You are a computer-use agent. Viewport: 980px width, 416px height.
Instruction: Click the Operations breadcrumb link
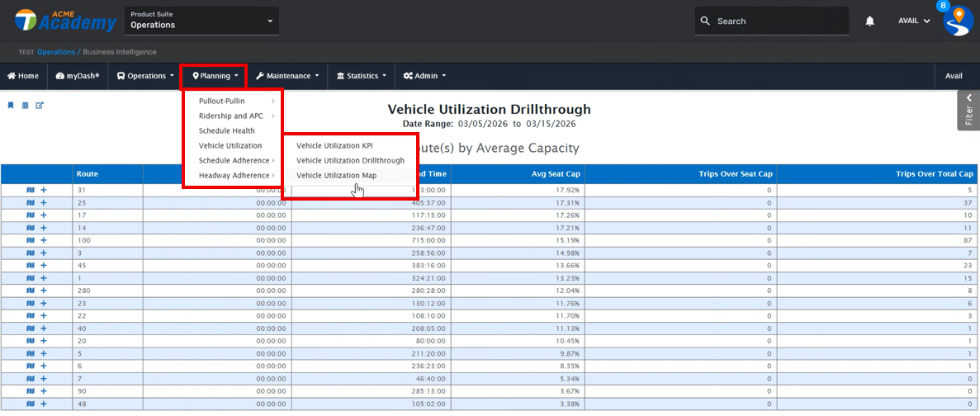point(55,52)
